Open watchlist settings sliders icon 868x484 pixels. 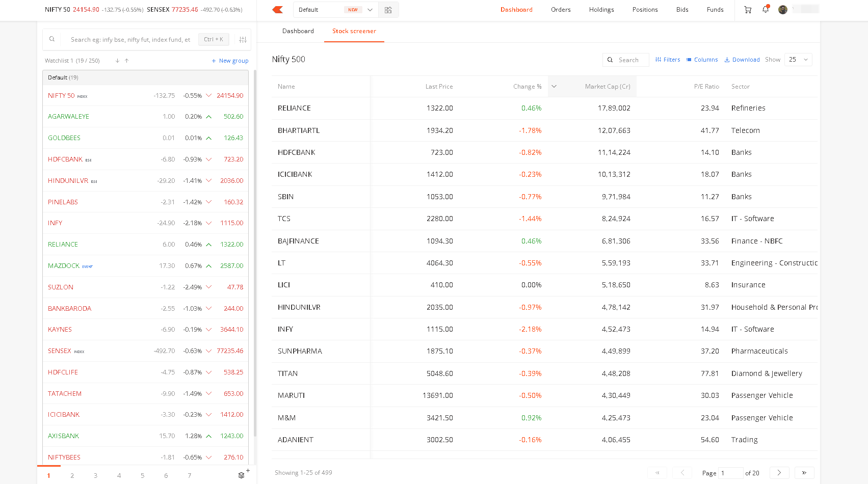[243, 40]
